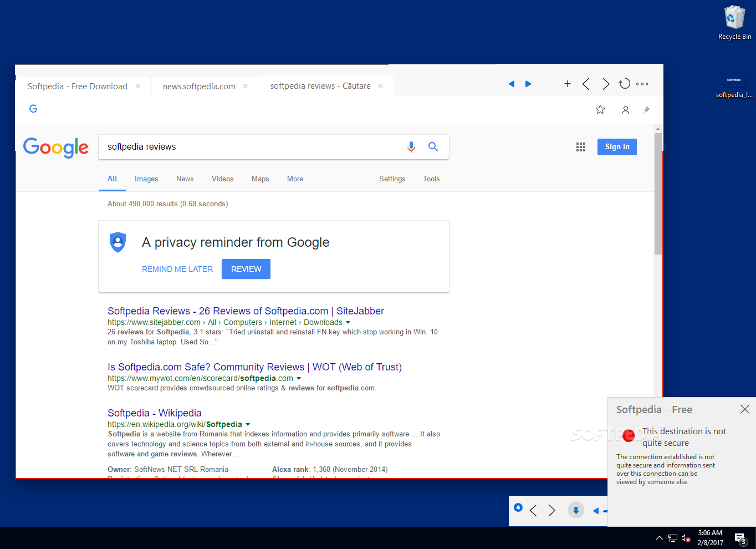Select the softpedia_l... desktop file
Viewport: 756px width, 549px height.
[734, 87]
